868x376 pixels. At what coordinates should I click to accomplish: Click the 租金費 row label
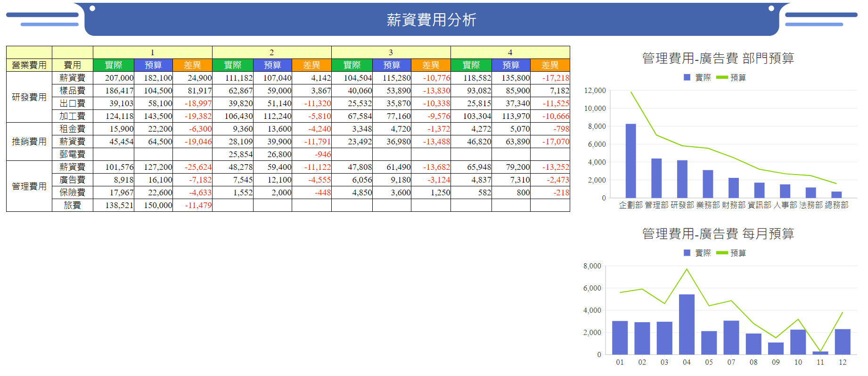tap(73, 129)
